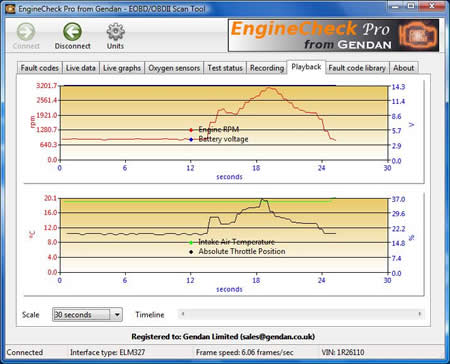This screenshot has height=364, width=450.
Task: Click the green Intake Air Temperature legend marker
Action: [191, 243]
